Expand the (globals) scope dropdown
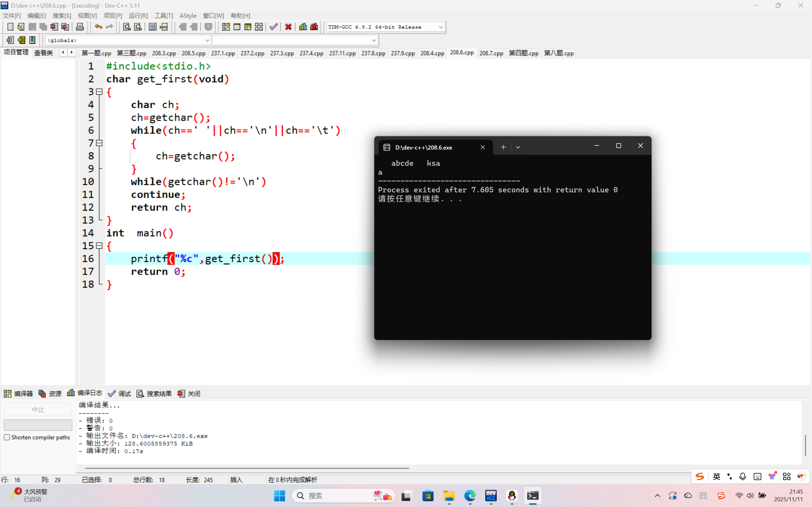 point(207,40)
